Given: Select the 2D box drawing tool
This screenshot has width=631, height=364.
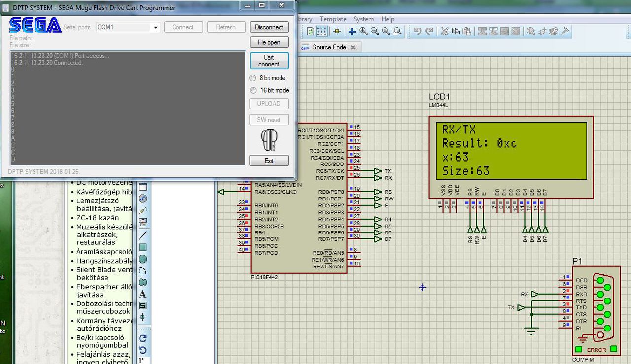Looking at the screenshot, I should (143, 247).
